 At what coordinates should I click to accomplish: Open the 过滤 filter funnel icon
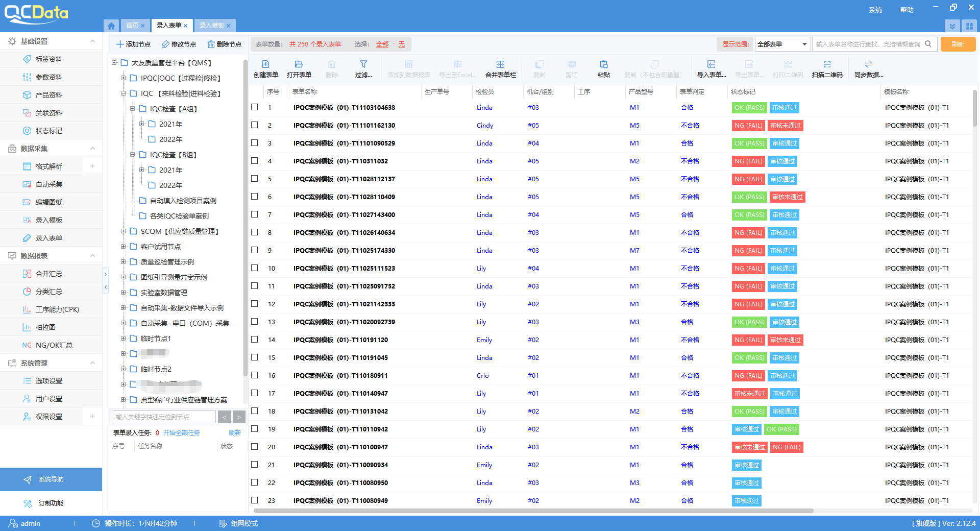pos(363,64)
